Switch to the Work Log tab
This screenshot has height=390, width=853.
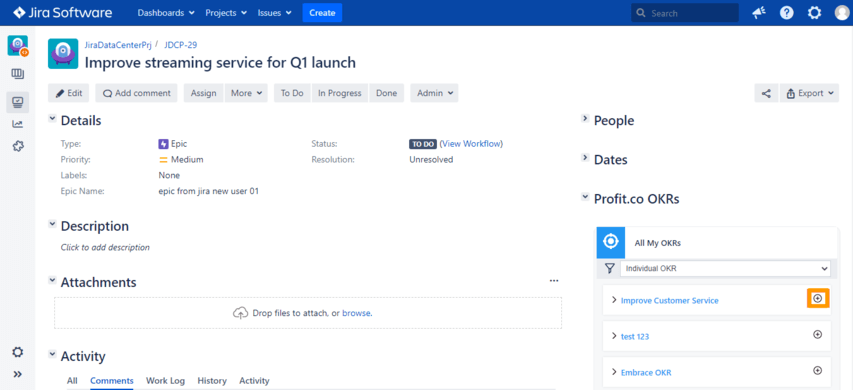(x=165, y=381)
